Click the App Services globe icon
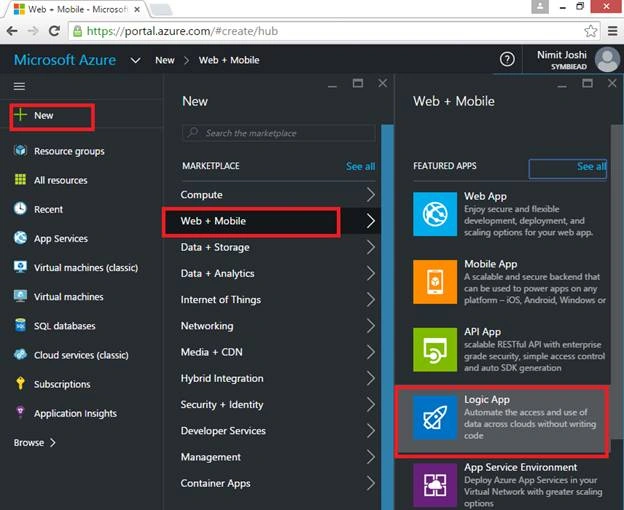Screen dimensions: 624x510 pos(20,238)
